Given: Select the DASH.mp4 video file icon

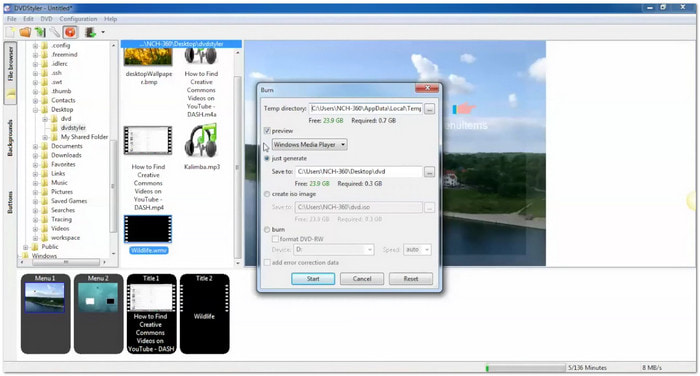Looking at the screenshot, I should pyautogui.click(x=148, y=141).
